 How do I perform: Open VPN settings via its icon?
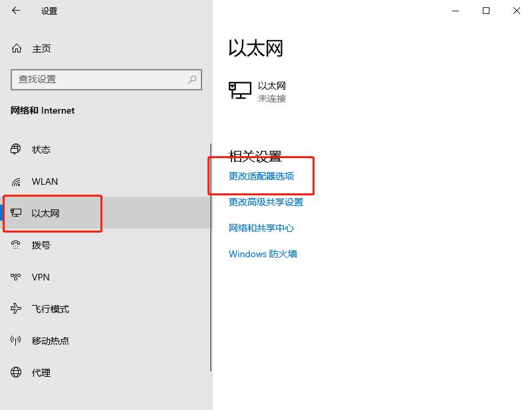pyautogui.click(x=17, y=277)
